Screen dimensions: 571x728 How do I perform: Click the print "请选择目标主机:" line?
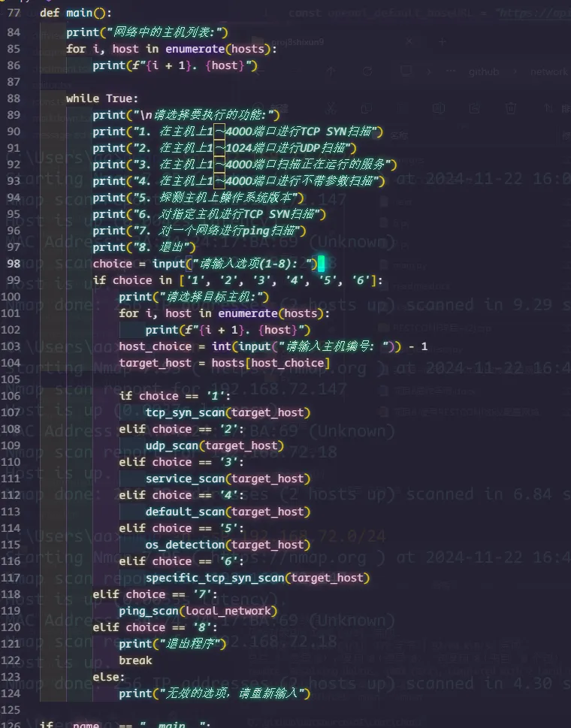(194, 297)
